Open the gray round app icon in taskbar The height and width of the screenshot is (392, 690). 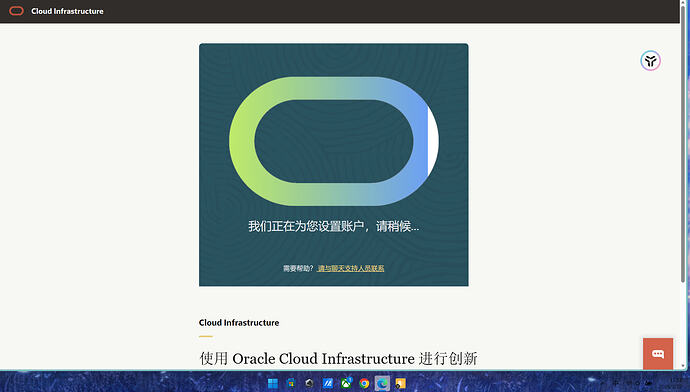click(309, 384)
